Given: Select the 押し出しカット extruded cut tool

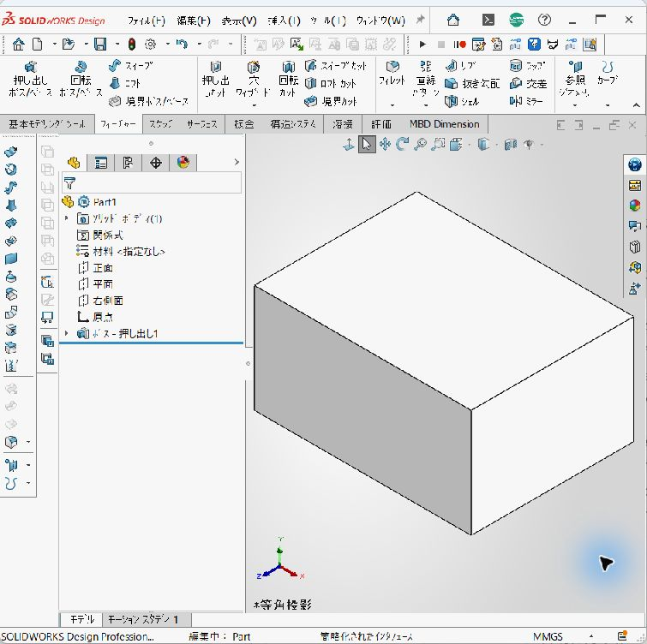Looking at the screenshot, I should pyautogui.click(x=215, y=79).
